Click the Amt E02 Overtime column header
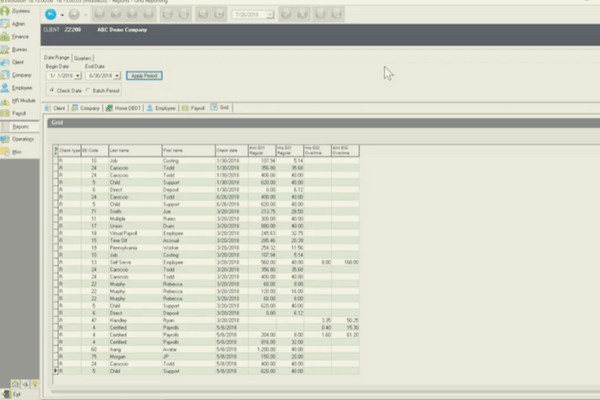The image size is (600, 400). pyautogui.click(x=345, y=151)
